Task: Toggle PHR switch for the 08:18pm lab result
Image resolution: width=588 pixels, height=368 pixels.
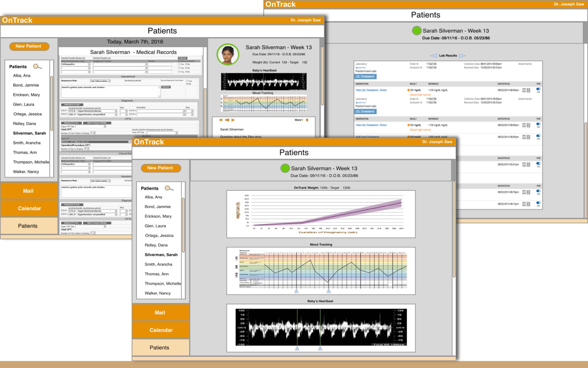Action: coord(538,191)
